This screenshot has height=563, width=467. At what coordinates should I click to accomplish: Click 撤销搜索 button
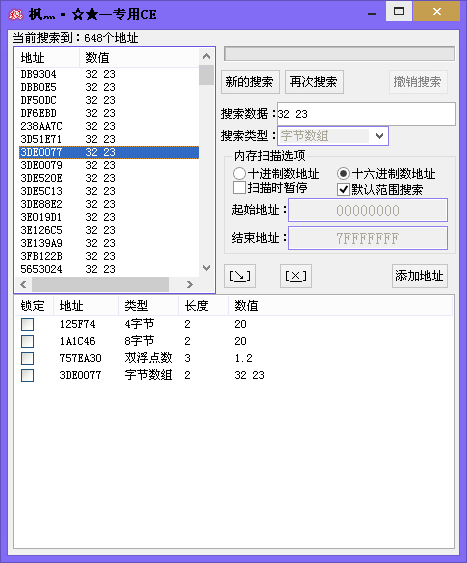(418, 82)
